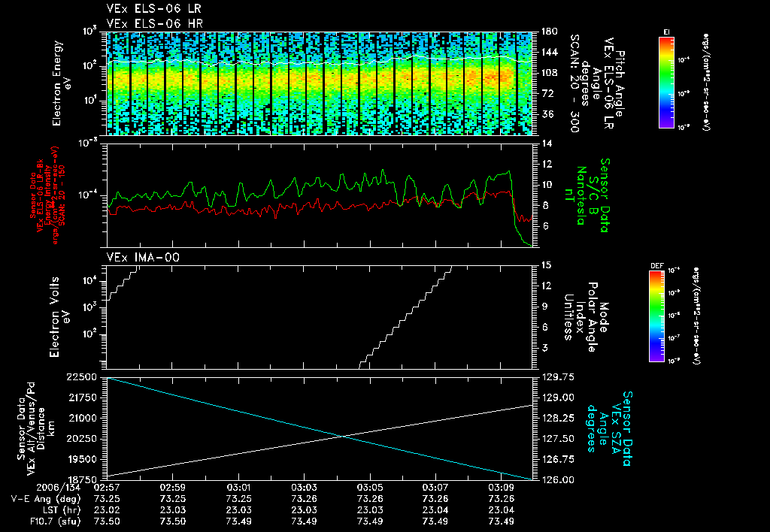770x532 pixels.
Task: Click the electron energy spectrogram panel
Action: (320, 83)
